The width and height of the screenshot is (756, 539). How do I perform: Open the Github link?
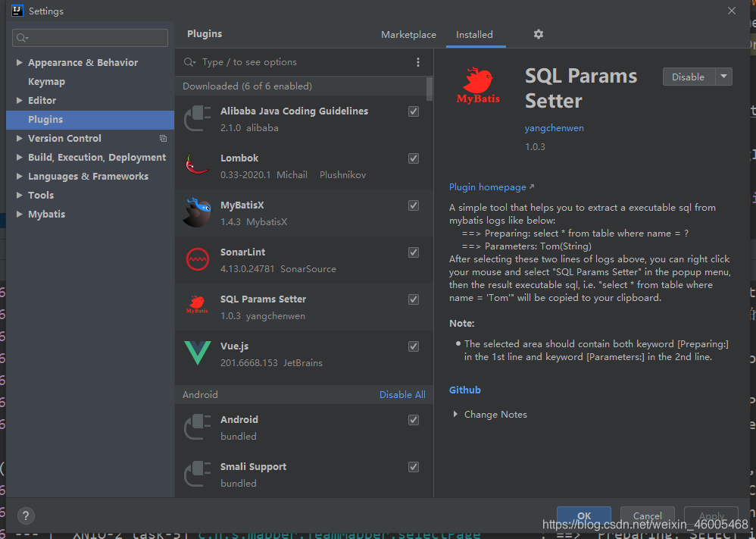pos(465,390)
